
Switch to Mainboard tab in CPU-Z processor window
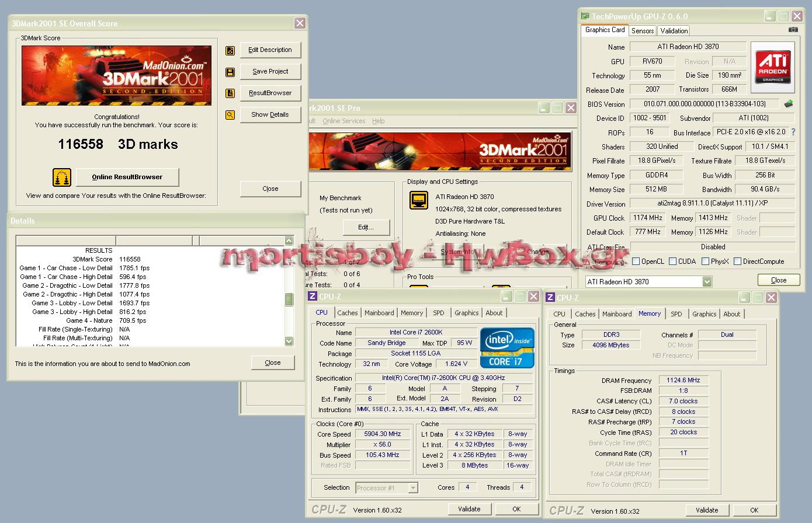click(379, 313)
